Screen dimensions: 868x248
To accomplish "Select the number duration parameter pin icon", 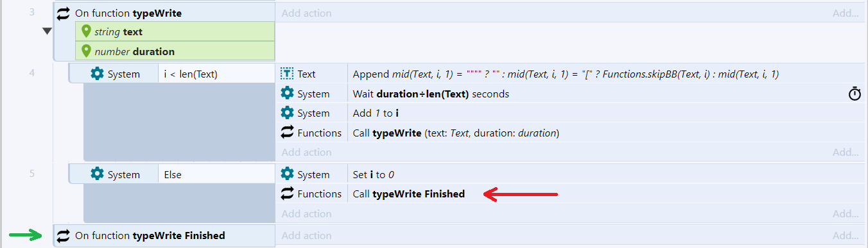I will point(87,51).
